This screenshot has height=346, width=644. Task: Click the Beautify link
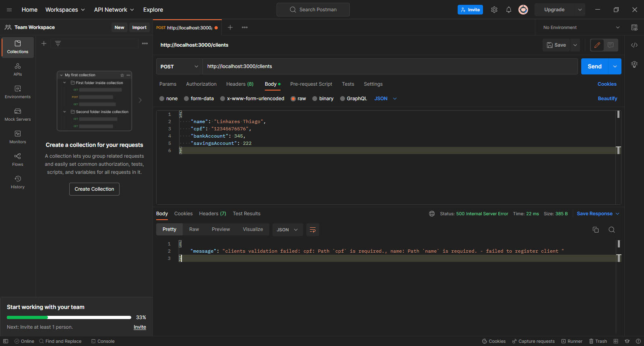click(x=607, y=99)
